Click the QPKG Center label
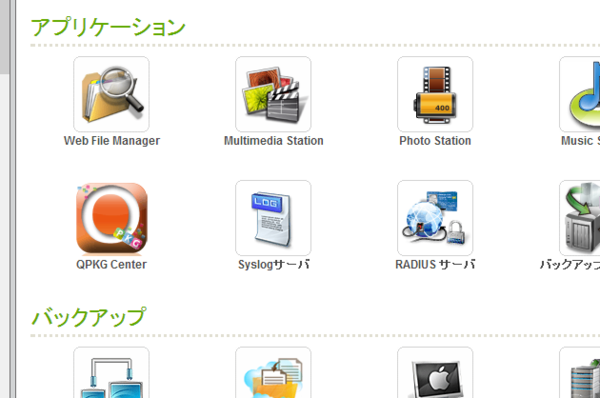 coord(111,264)
